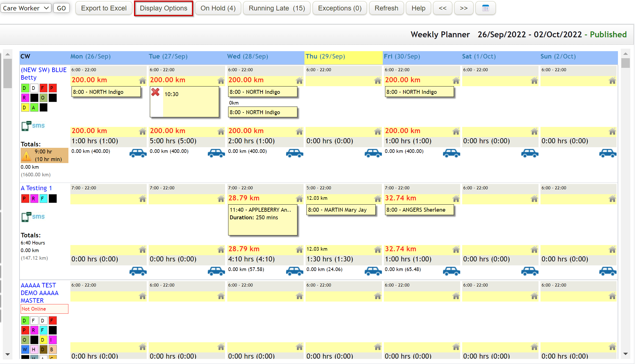This screenshot has width=640, height=364.
Task: Open the Running Late (15) list
Action: [x=276, y=8]
